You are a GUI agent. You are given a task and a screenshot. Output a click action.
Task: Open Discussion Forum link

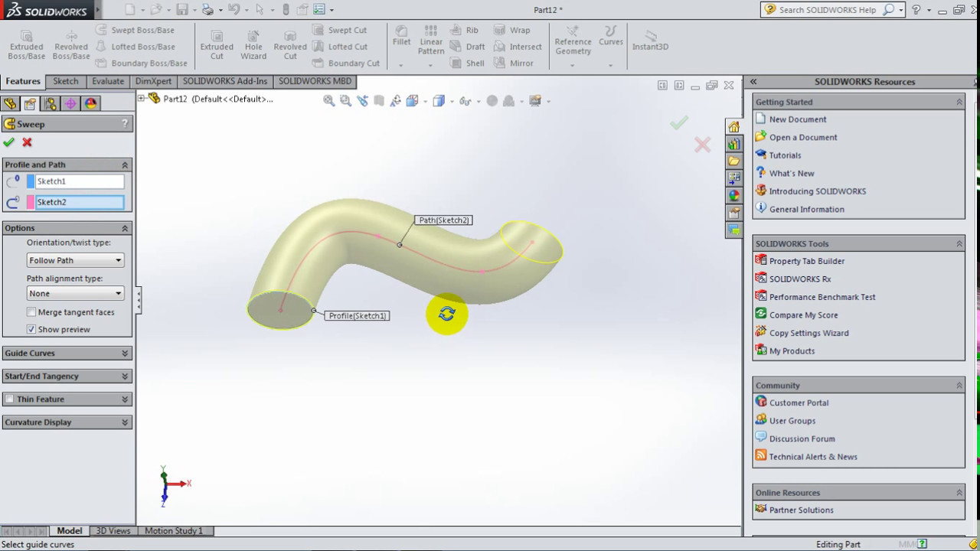pos(802,439)
